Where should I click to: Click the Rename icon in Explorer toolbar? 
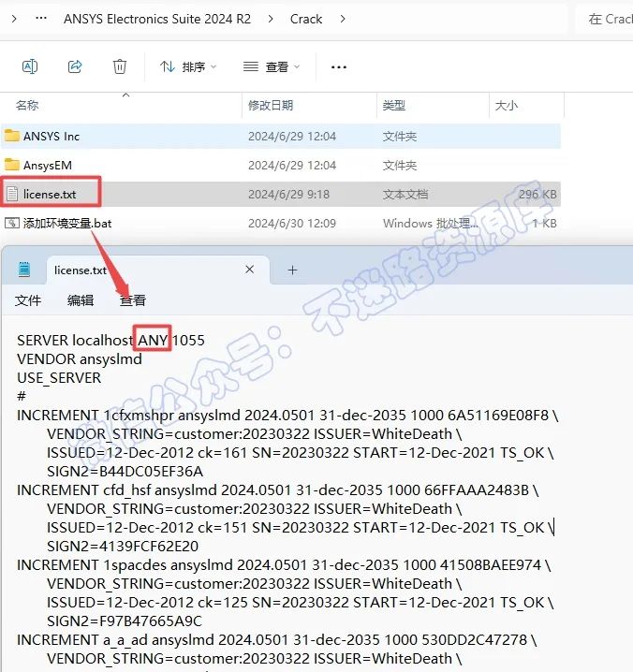30,66
